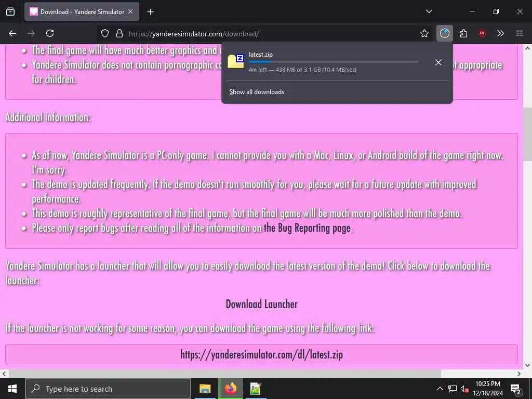Open the green notepad taskbar app
532x399 pixels.
point(256,389)
